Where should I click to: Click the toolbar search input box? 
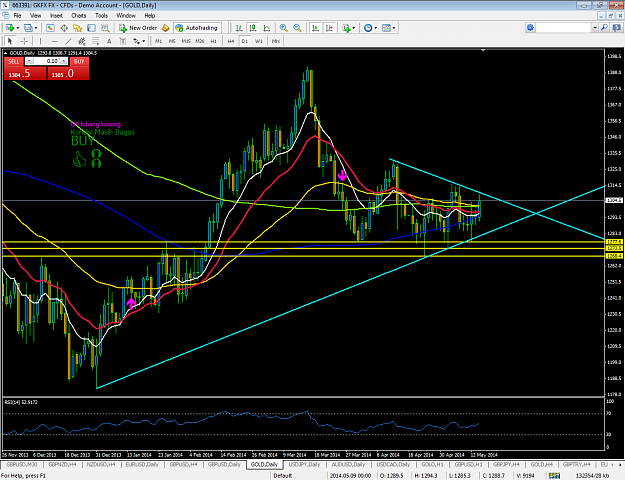point(563,28)
